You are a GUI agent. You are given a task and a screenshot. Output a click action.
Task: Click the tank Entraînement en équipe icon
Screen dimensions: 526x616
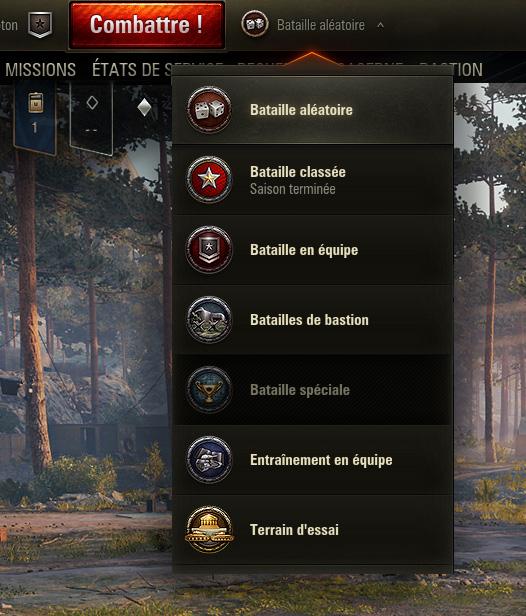point(209,460)
